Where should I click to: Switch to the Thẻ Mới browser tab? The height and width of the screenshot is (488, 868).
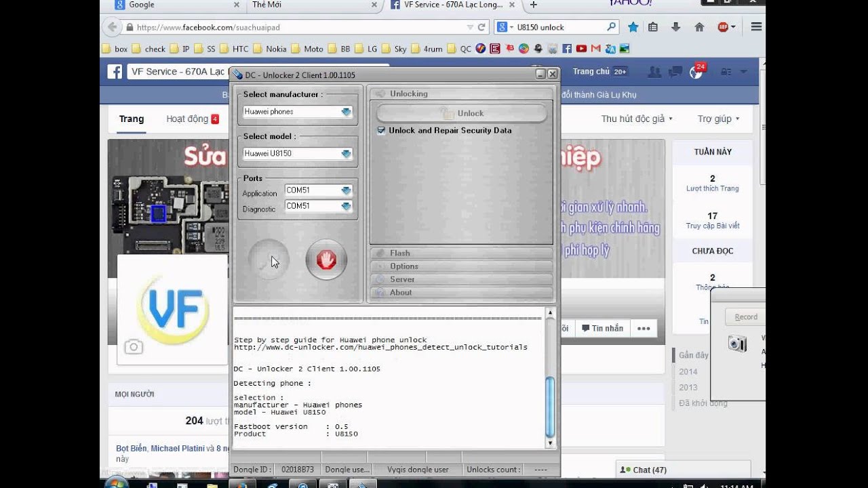[x=312, y=5]
